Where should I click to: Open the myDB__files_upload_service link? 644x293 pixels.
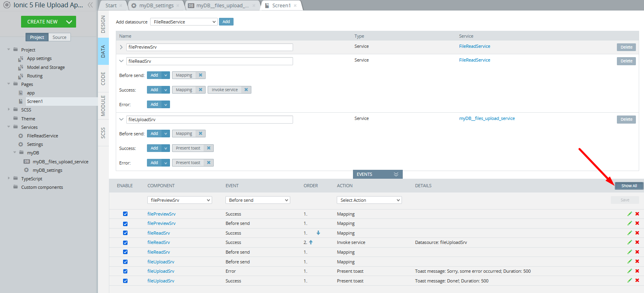coord(487,118)
